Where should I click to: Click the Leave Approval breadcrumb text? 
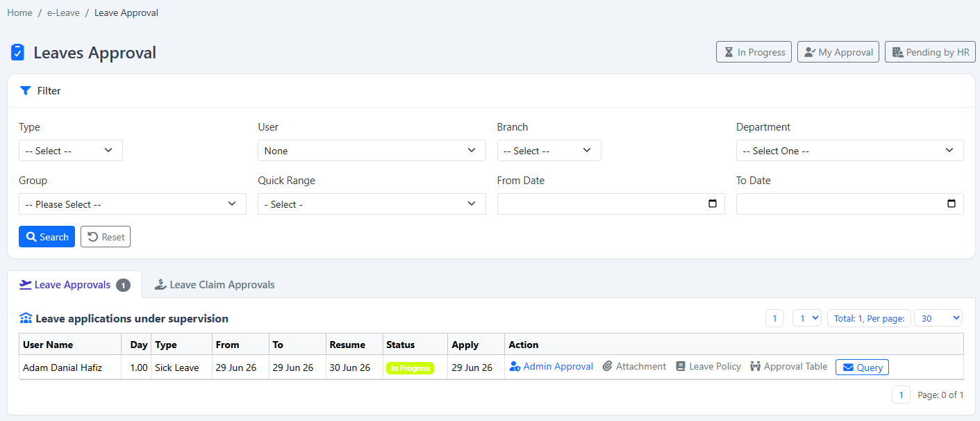coord(126,13)
